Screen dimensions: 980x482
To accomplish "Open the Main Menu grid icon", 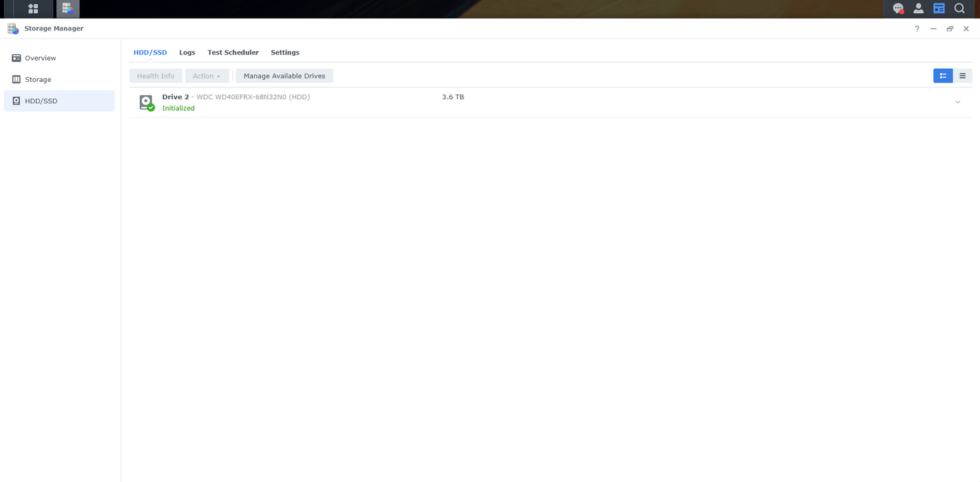I will point(33,9).
